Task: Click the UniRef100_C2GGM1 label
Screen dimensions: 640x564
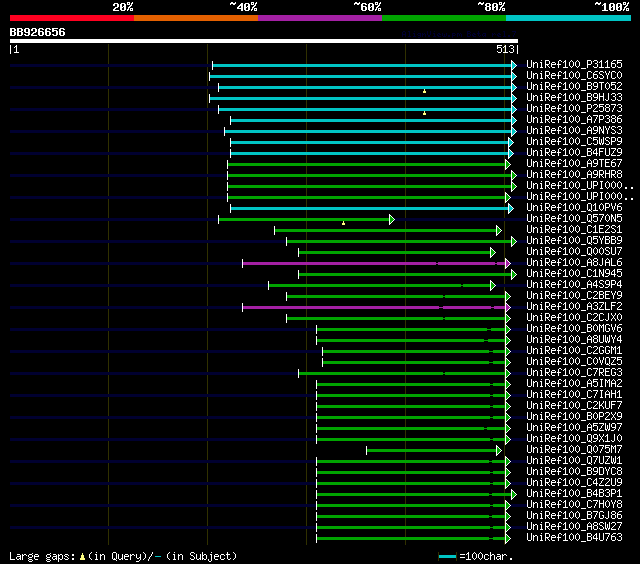Action: 574,351
